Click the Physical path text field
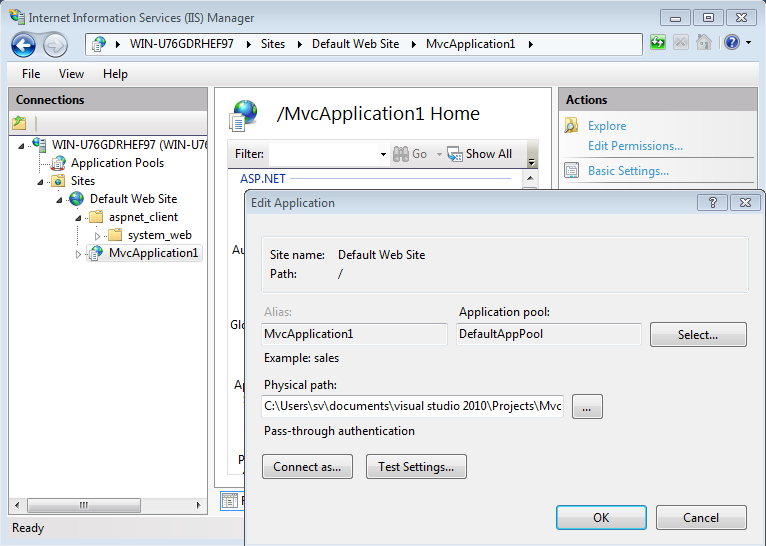 click(x=412, y=406)
